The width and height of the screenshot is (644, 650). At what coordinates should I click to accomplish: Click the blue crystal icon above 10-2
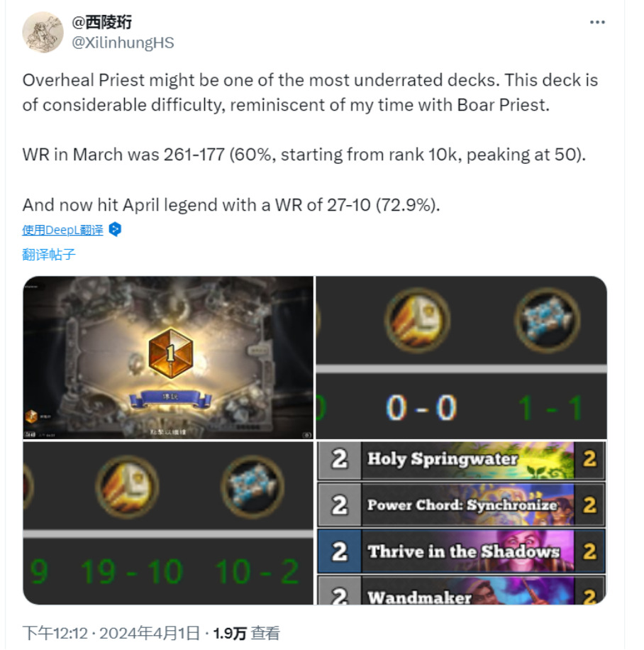(252, 487)
